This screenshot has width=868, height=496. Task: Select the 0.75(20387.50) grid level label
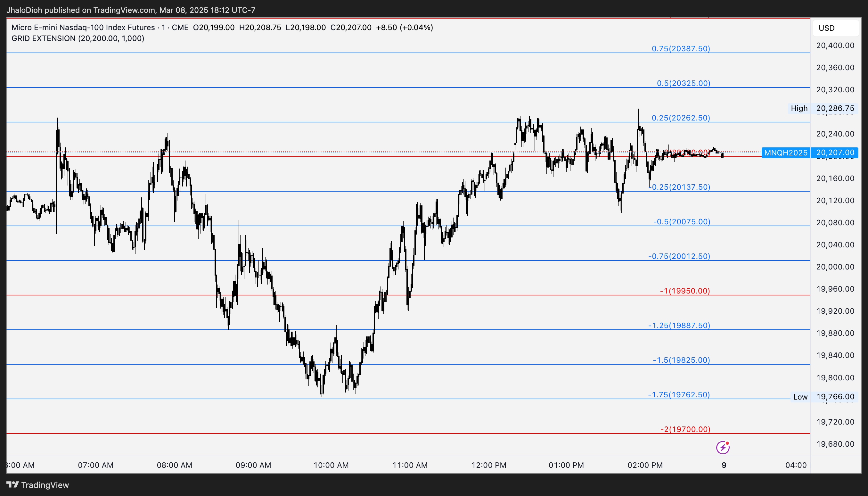[x=681, y=48]
